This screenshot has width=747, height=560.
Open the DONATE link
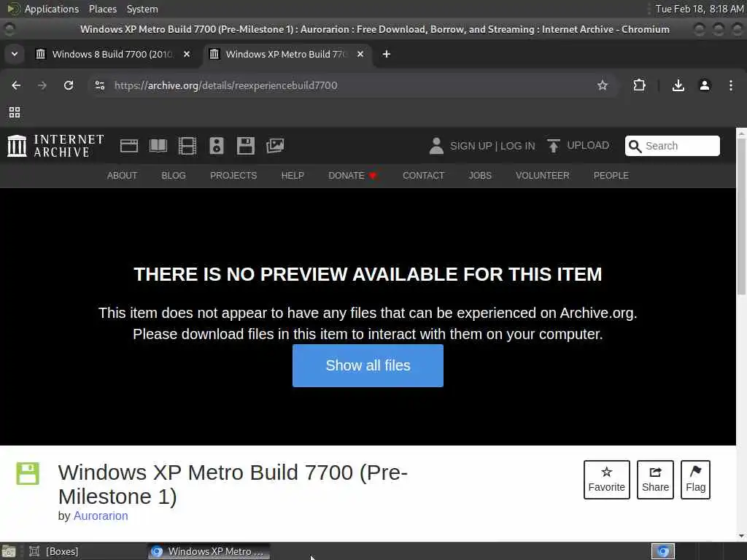[x=352, y=176]
